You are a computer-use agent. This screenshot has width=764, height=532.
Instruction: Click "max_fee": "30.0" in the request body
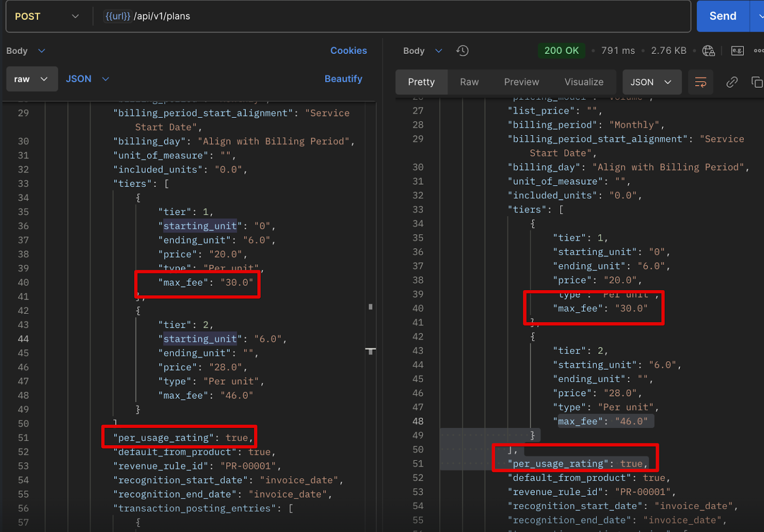(x=205, y=282)
